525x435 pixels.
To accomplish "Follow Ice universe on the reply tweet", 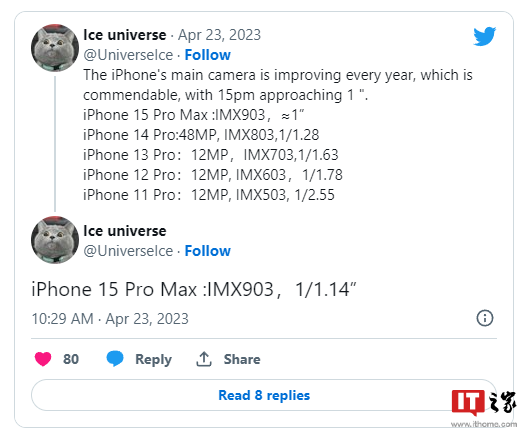I will tap(208, 251).
